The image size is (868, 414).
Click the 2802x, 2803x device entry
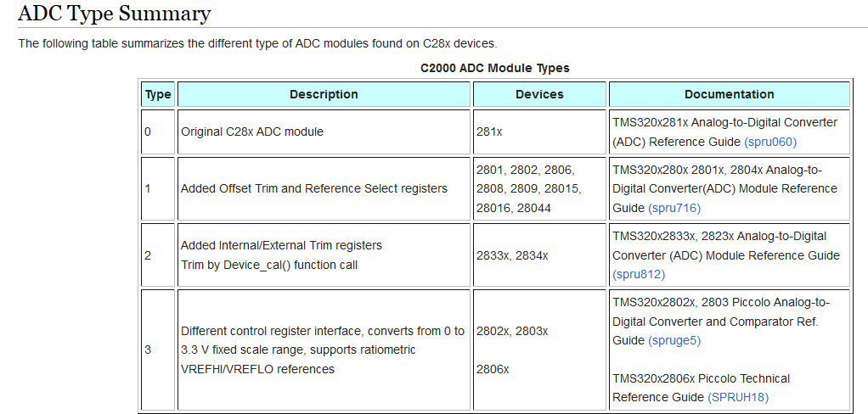point(513,331)
